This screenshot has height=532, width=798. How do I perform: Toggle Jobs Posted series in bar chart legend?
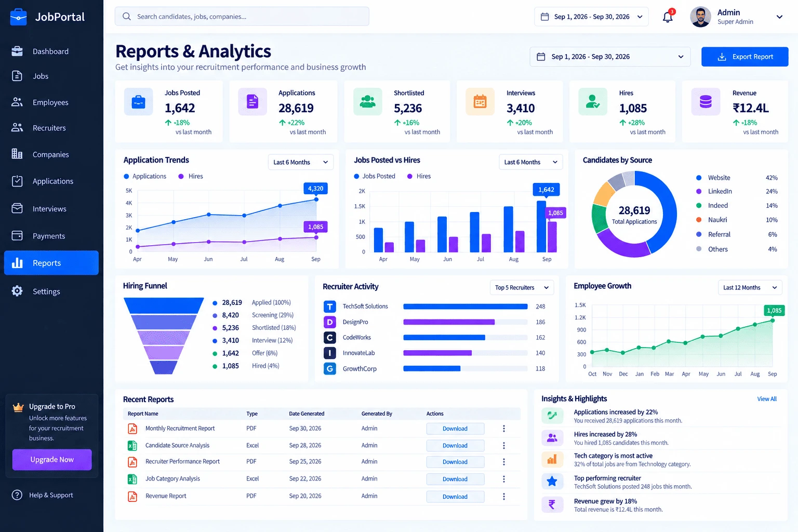[375, 177]
